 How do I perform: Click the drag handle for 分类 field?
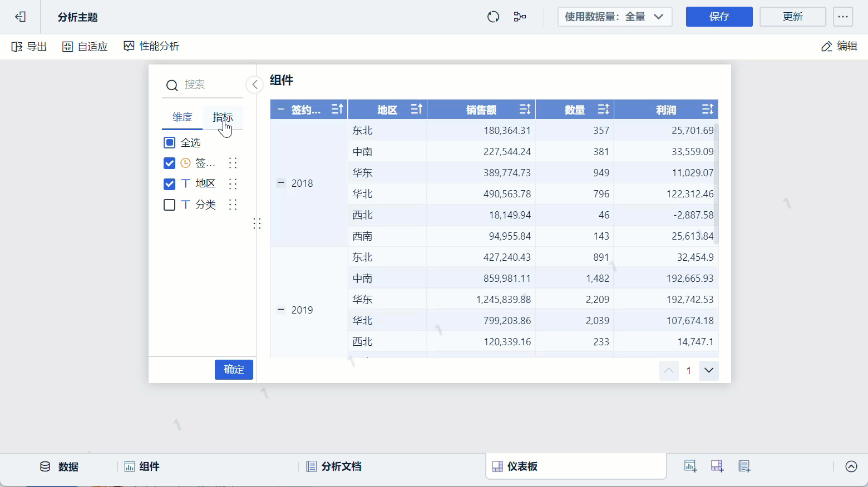233,205
